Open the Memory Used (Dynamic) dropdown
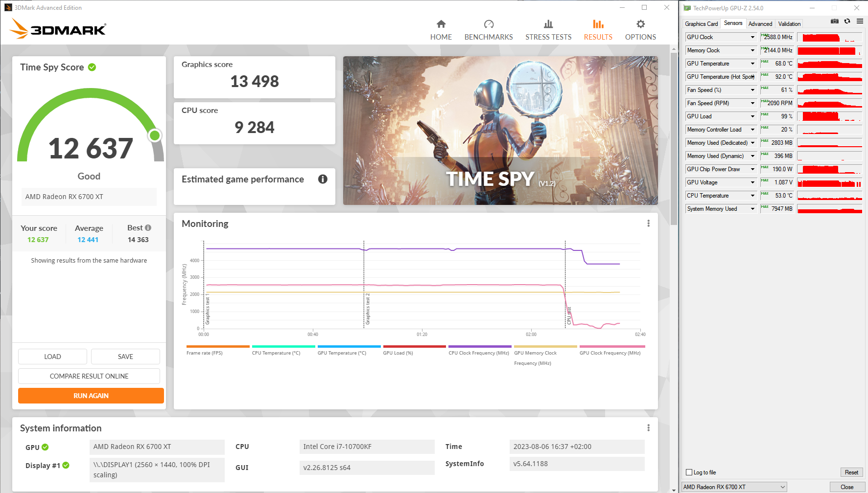 (752, 156)
